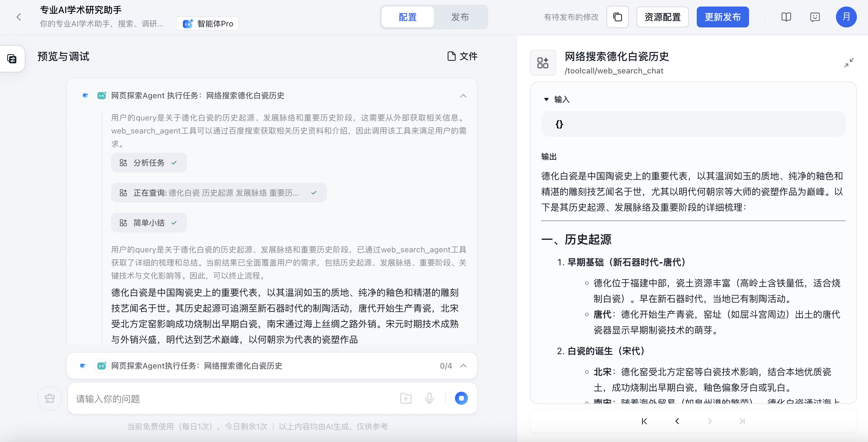Click the tool module icon beside 网络搜索德化白瓷历史
The height and width of the screenshot is (442, 868).
pos(542,63)
